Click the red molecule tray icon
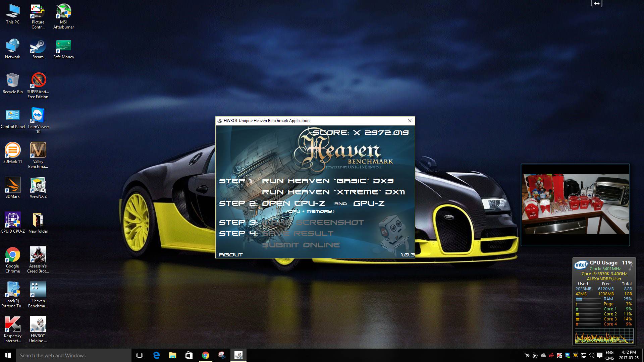Image resolution: width=644 pixels, height=362 pixels. coord(551,355)
